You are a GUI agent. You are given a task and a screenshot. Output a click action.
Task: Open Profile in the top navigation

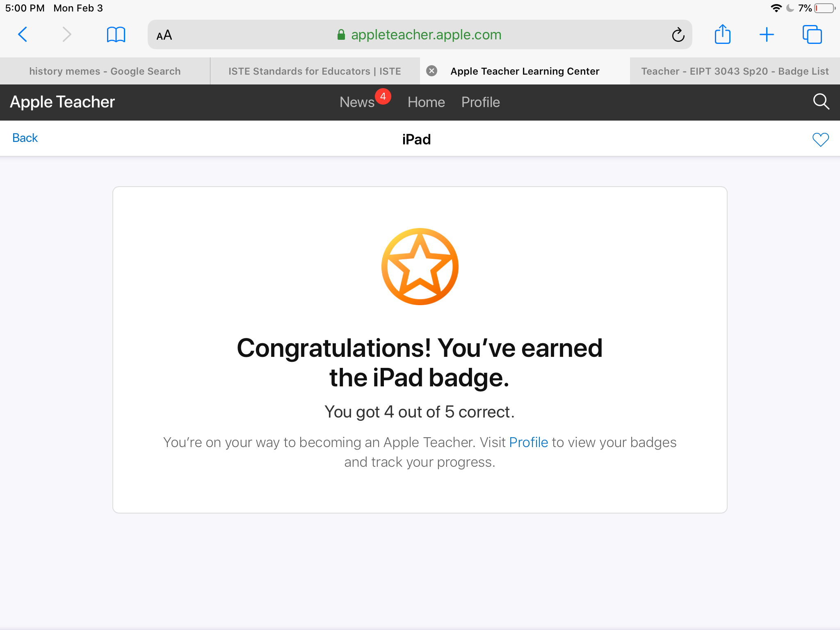[480, 102]
